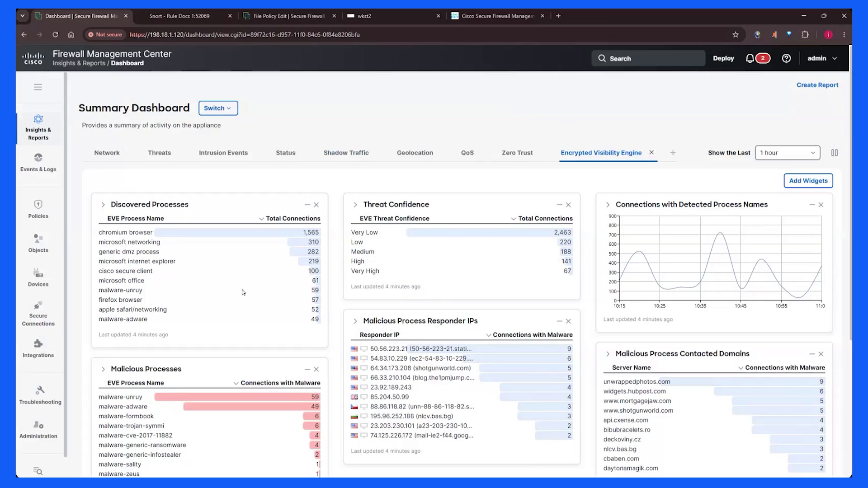Expand the Malicious Processes widget chevron
Viewport: 868px width, 488px height.
coord(103,369)
